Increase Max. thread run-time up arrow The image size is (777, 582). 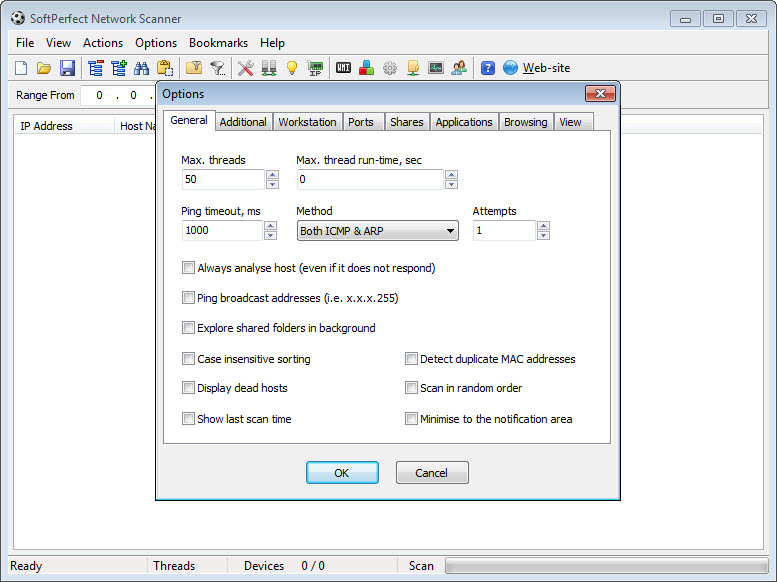(x=451, y=175)
